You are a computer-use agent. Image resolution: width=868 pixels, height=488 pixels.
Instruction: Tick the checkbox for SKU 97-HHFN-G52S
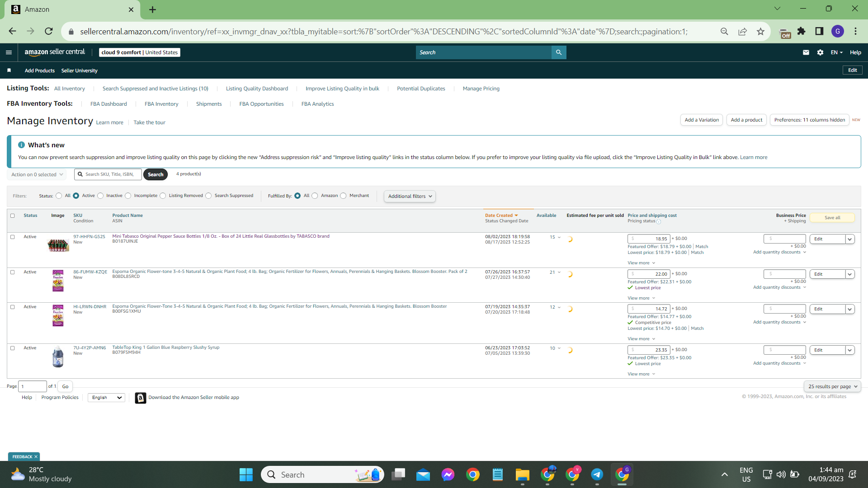pyautogui.click(x=13, y=237)
